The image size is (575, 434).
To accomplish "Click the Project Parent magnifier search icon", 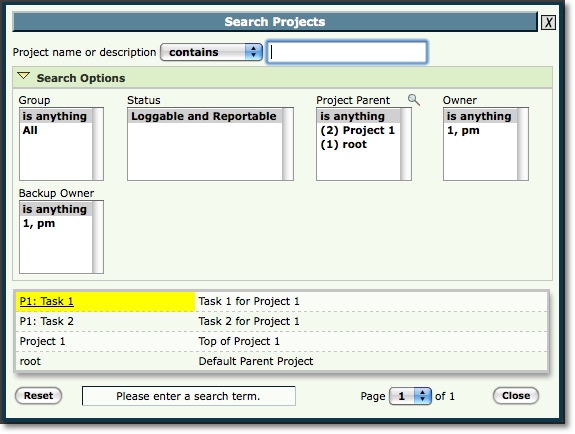I will tap(414, 99).
